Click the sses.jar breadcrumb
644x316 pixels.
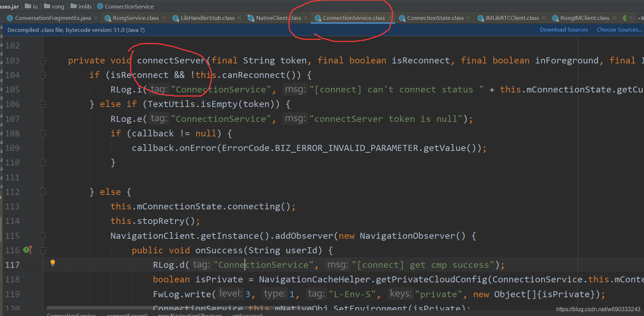tap(10, 6)
